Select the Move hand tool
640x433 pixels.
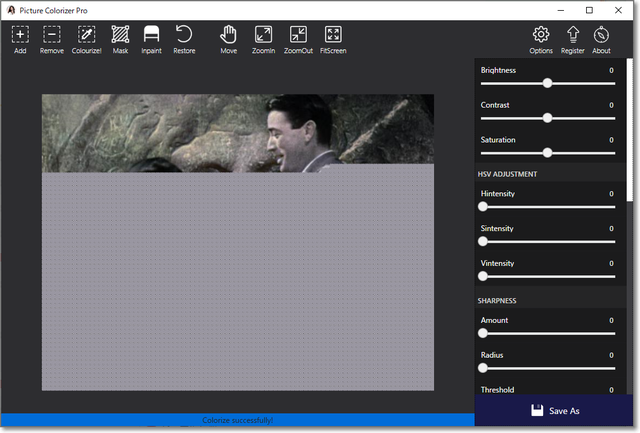point(229,35)
